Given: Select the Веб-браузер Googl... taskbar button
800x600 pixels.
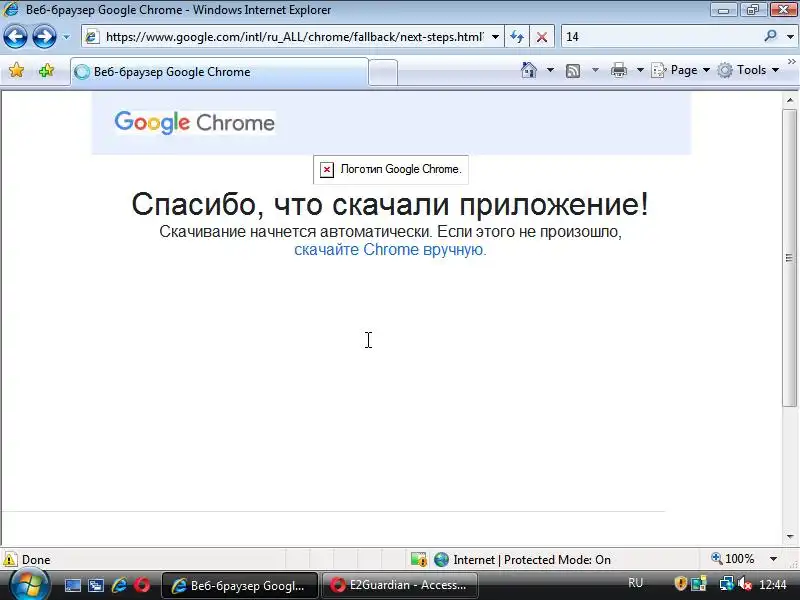Looking at the screenshot, I should [240, 585].
